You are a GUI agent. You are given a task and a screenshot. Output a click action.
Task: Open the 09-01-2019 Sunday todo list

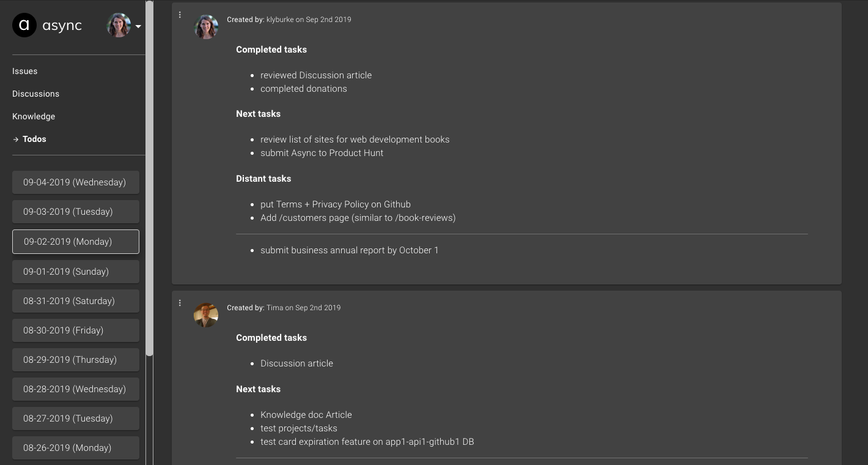(75, 271)
